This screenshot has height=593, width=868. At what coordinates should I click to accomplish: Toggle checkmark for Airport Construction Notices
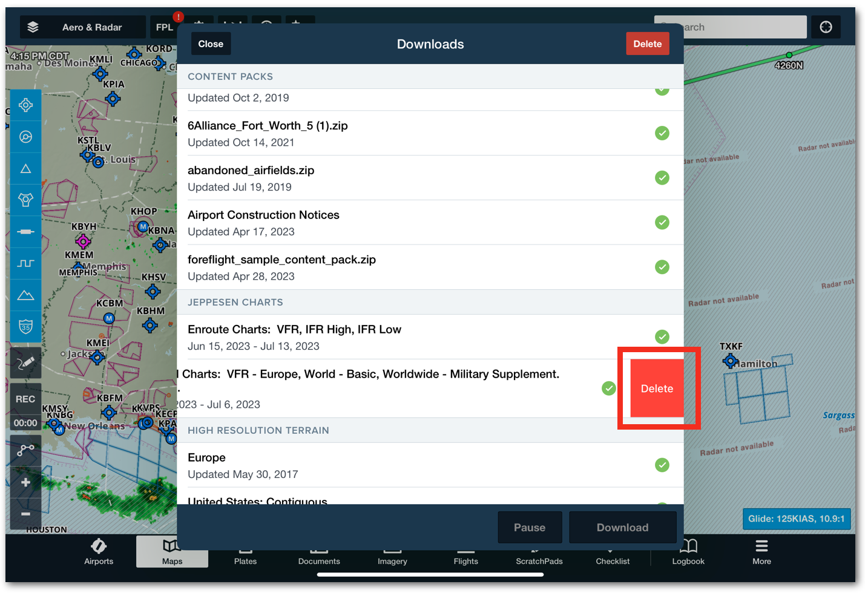pos(662,222)
